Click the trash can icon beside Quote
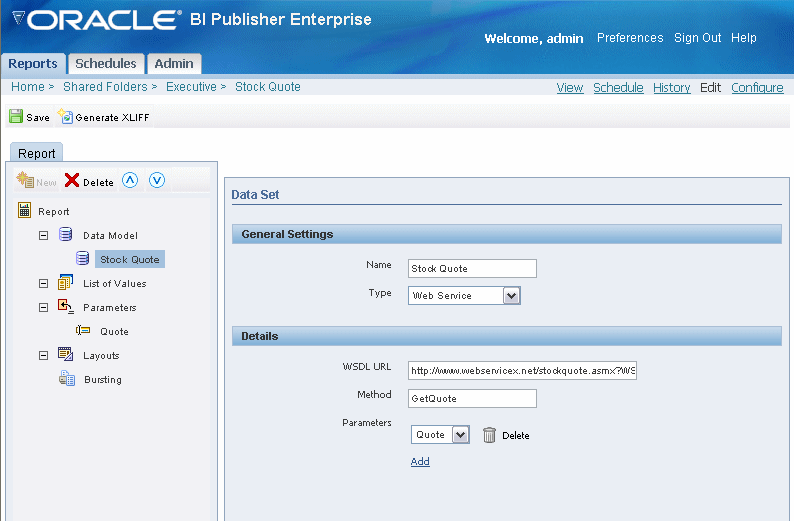This screenshot has width=794, height=521. pyautogui.click(x=489, y=435)
